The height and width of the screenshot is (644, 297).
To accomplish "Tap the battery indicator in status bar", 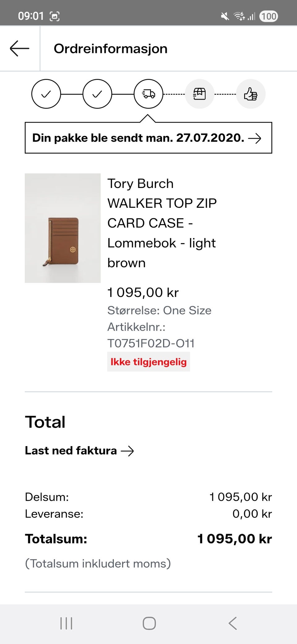I will tap(269, 16).
